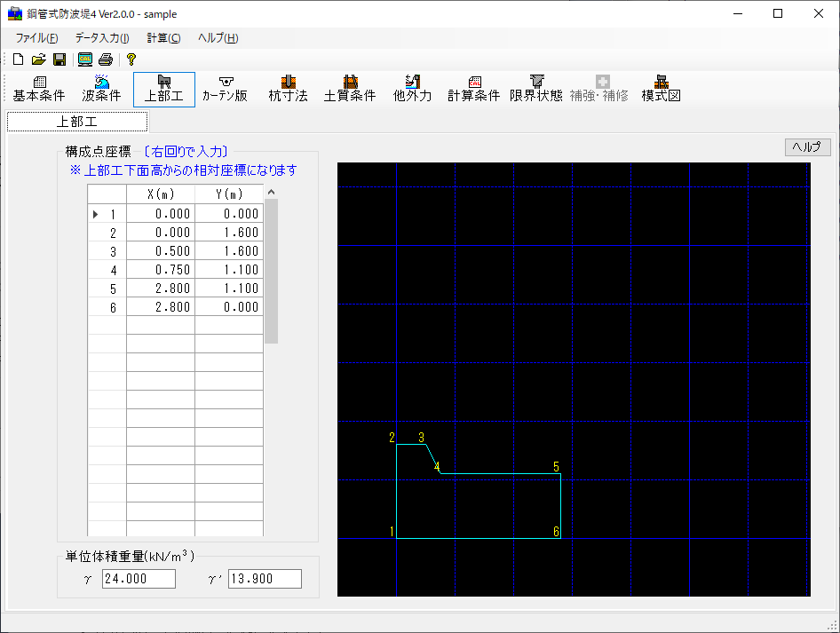Switch to the 杭寸法 pile dimensions section
Image resolution: width=840 pixels, height=633 pixels.
pyautogui.click(x=289, y=90)
